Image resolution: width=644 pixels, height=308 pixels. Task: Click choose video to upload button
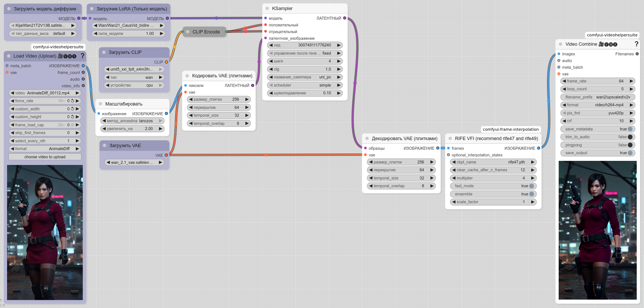coord(45,157)
